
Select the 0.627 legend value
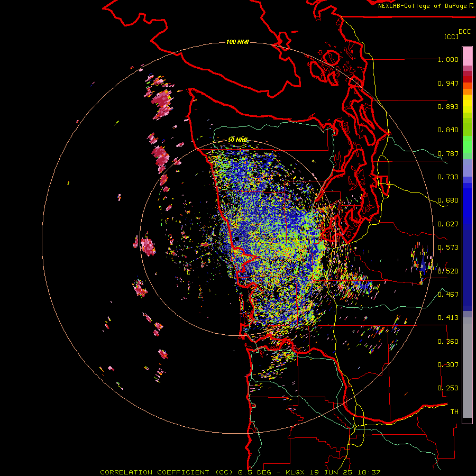coord(448,224)
